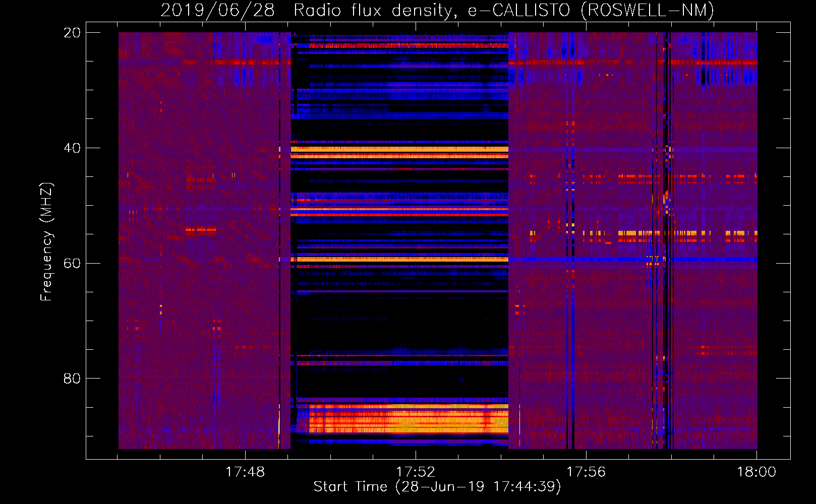Click the date "2019/06/28" in the title

tap(217, 10)
